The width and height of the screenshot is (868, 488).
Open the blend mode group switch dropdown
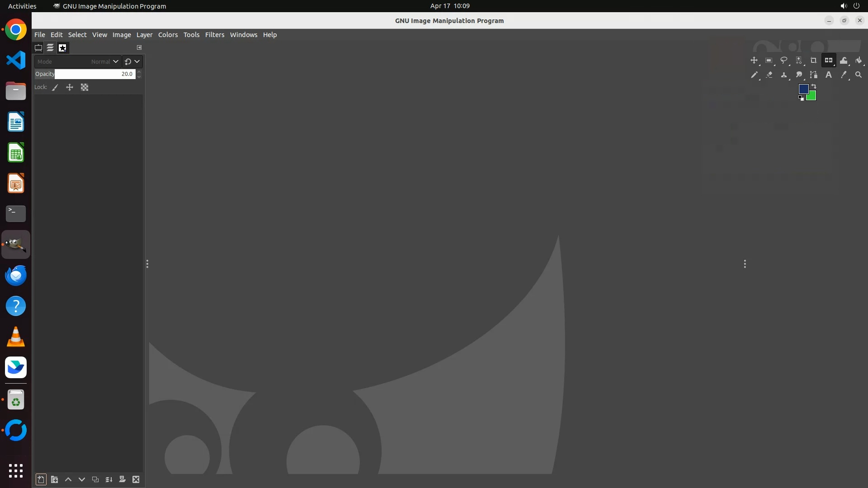point(132,61)
